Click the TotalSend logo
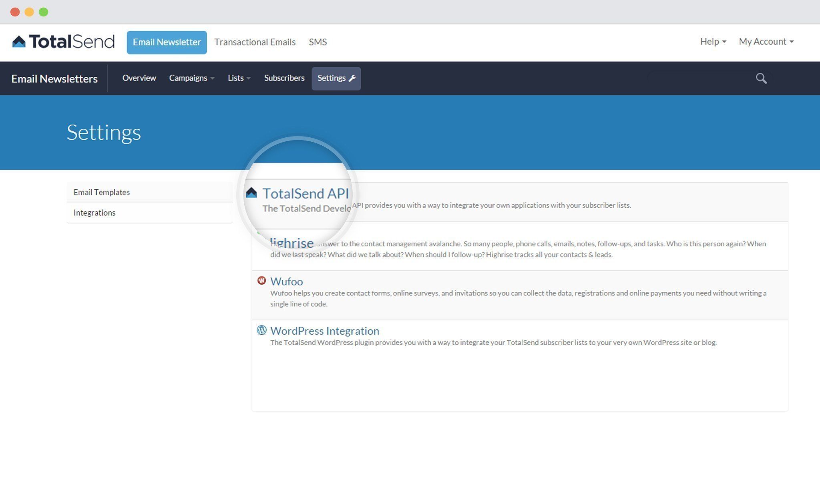Viewport: 820px width, 504px height. [63, 42]
